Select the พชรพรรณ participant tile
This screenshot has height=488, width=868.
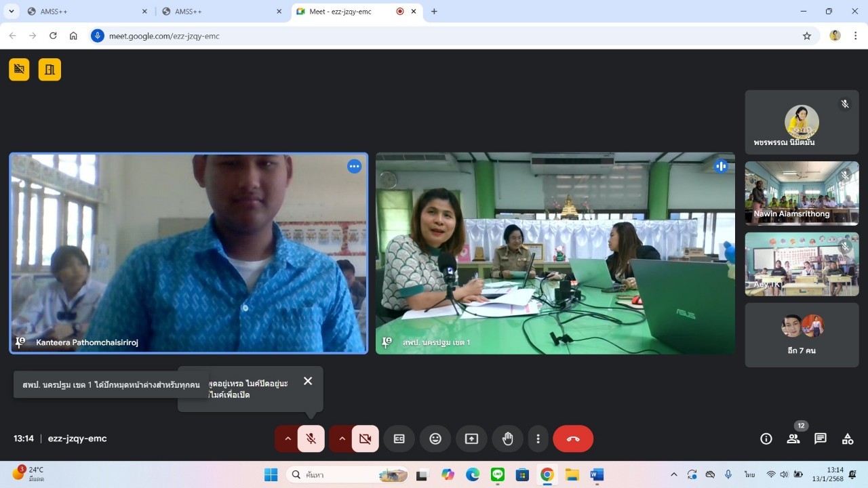click(802, 122)
